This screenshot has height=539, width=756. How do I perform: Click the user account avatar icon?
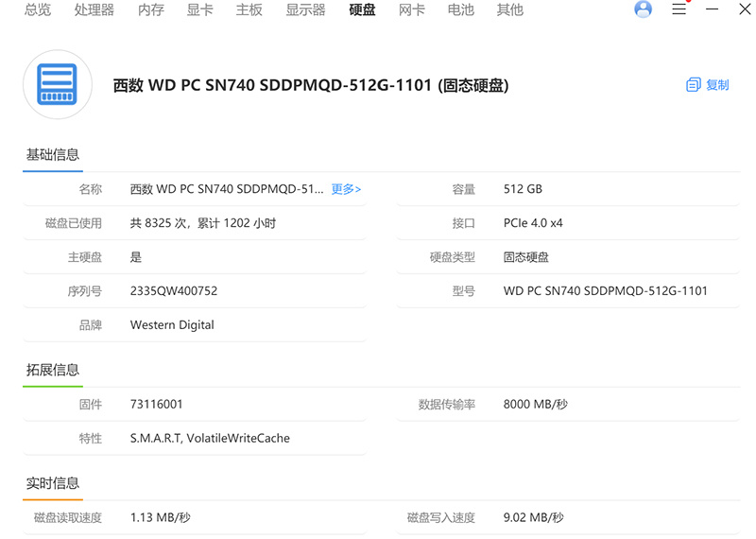tap(643, 9)
